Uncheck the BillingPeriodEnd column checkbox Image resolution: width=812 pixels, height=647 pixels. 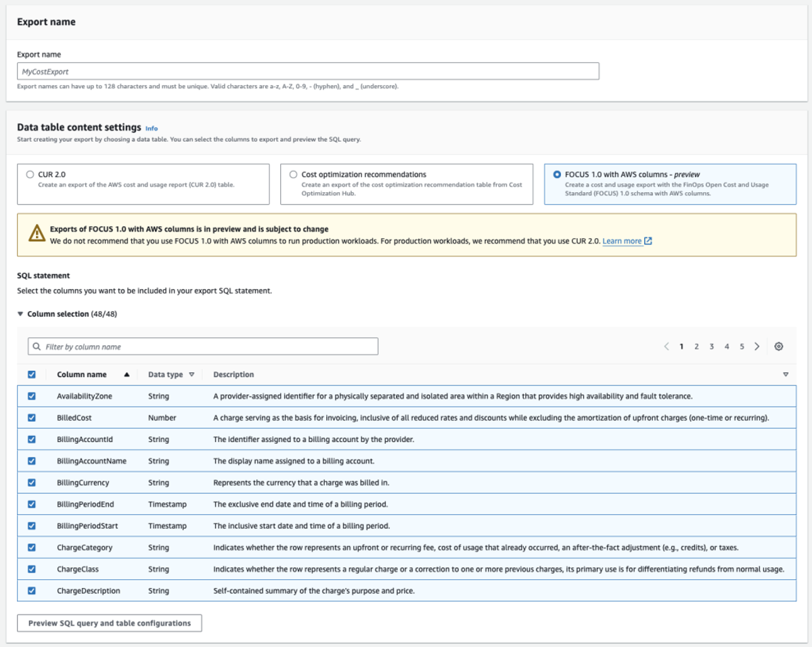point(32,504)
